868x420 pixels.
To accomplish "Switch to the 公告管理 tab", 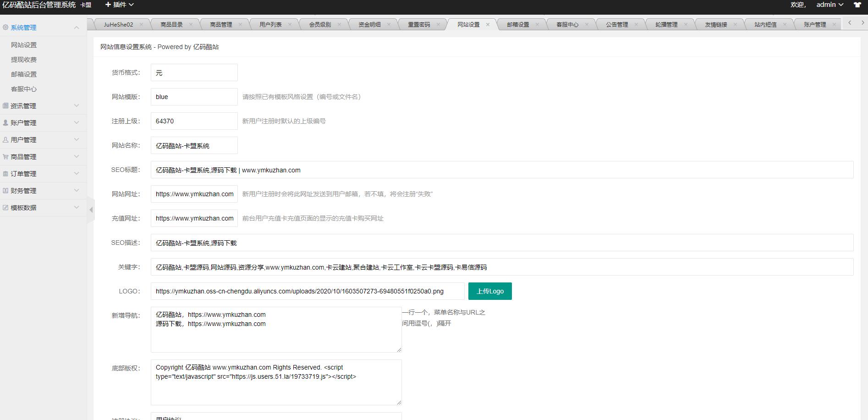I will click(617, 25).
